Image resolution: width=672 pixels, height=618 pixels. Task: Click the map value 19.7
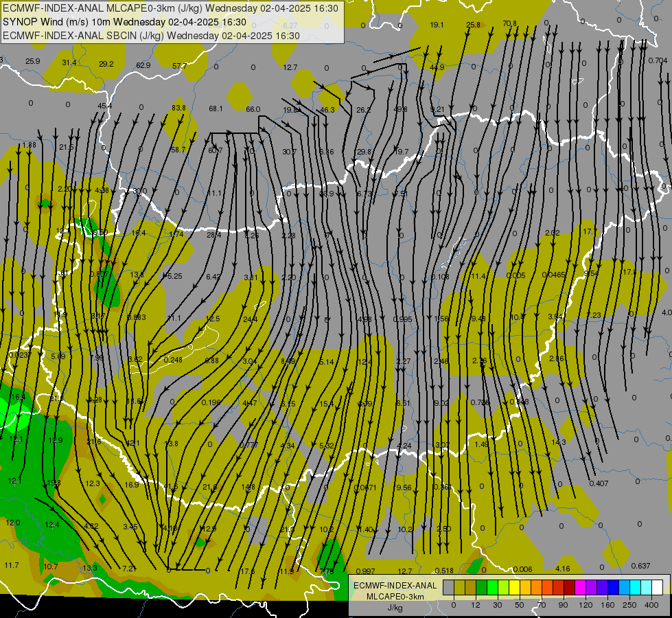pos(401,151)
